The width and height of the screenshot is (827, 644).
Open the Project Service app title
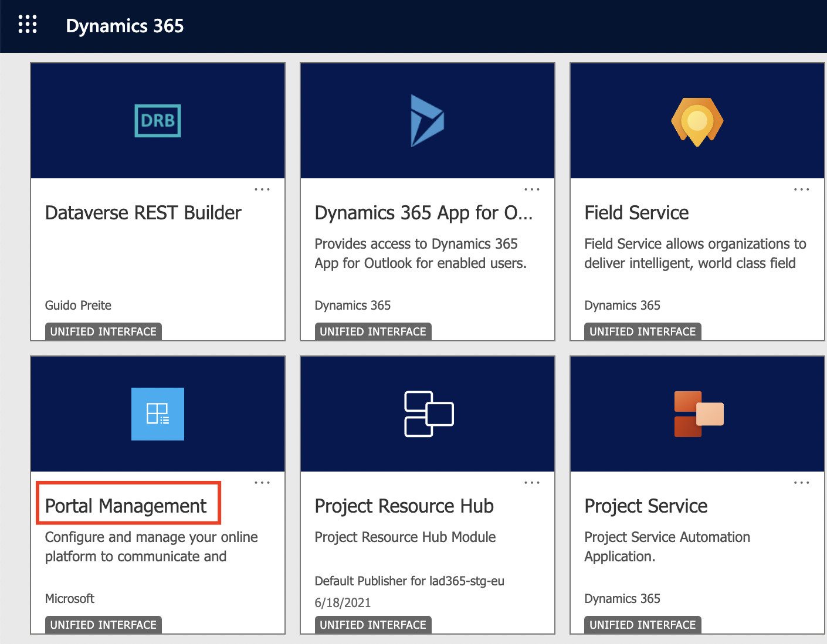tap(646, 506)
